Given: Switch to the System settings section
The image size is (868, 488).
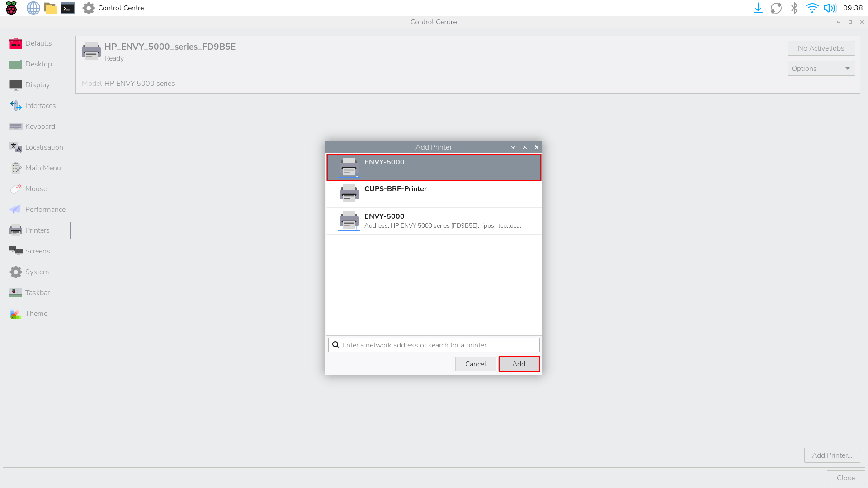Looking at the screenshot, I should (x=37, y=272).
